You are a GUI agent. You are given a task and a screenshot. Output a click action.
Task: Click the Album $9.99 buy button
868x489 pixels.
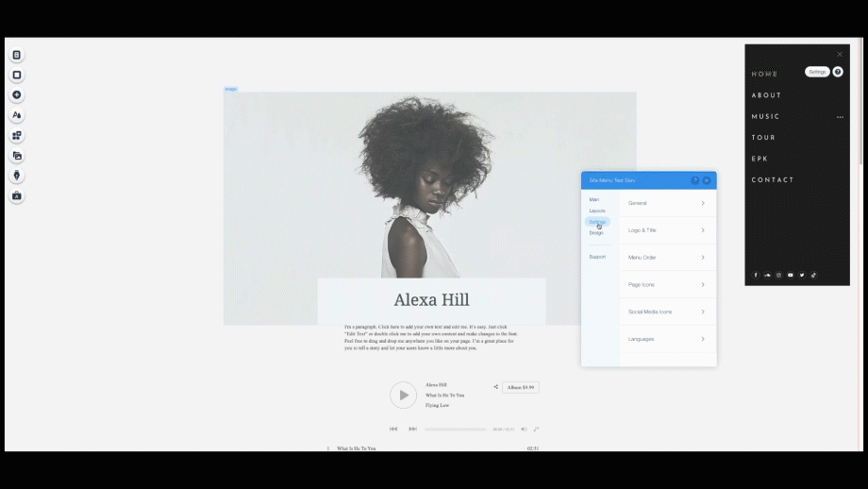point(520,387)
